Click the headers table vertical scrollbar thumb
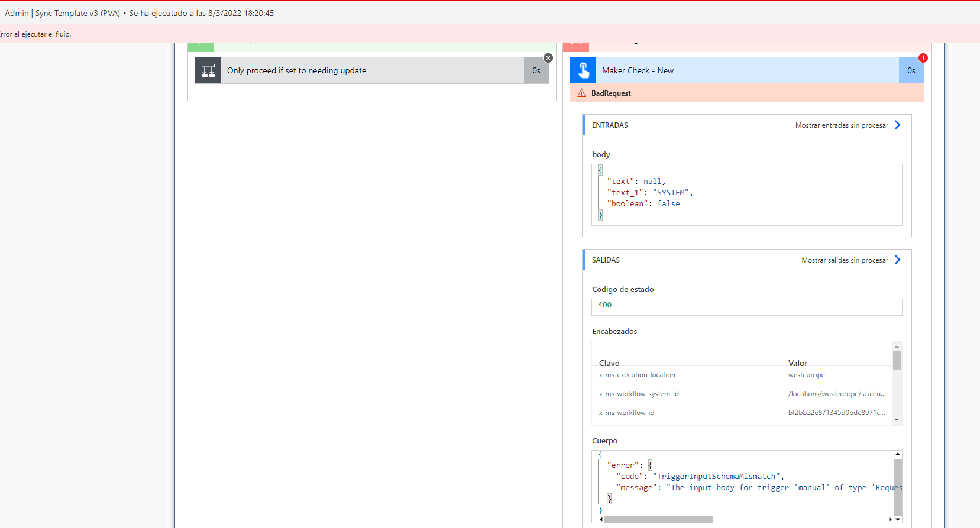980x528 pixels. tap(897, 360)
